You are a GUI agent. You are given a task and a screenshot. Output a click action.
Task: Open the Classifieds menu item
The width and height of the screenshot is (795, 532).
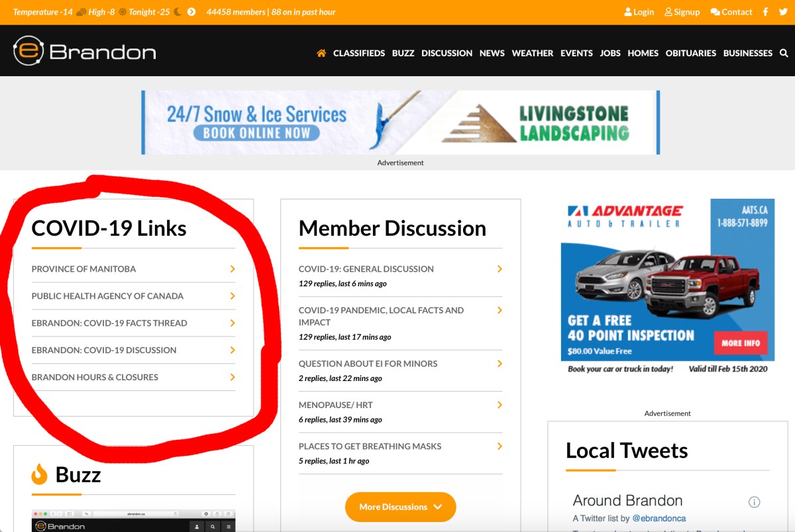point(359,53)
